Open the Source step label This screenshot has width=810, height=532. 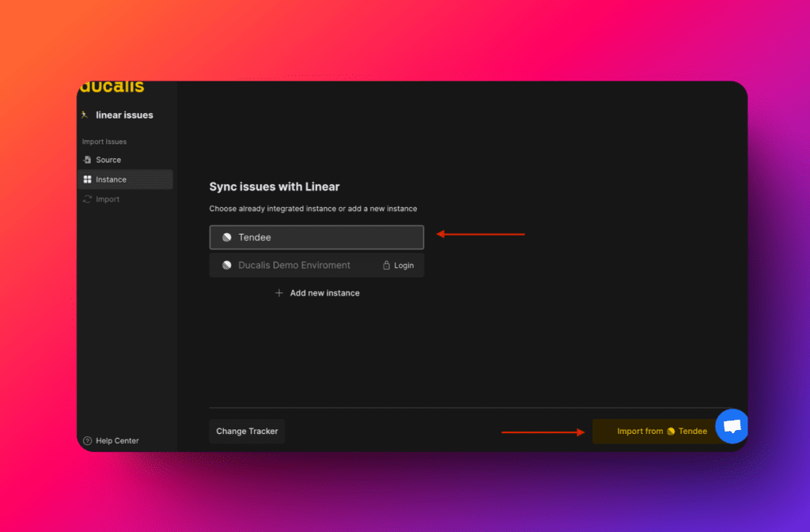108,160
